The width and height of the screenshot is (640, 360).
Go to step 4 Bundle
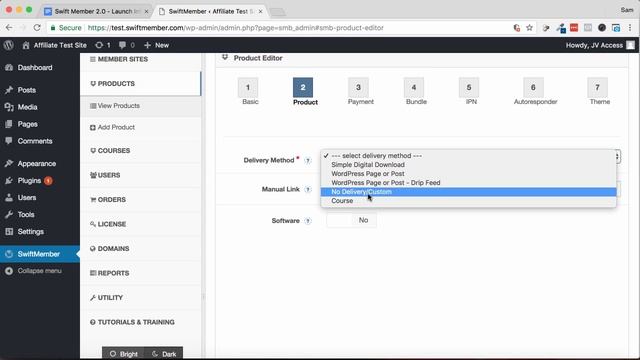pos(413,88)
